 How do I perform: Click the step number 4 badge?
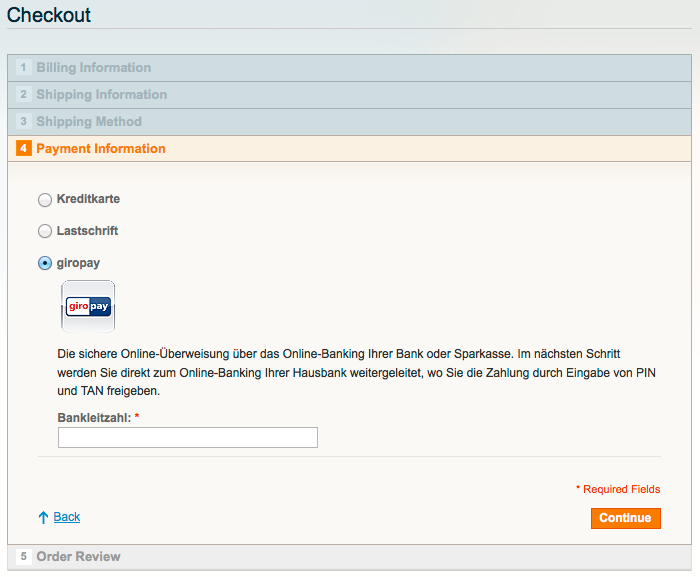[24, 148]
